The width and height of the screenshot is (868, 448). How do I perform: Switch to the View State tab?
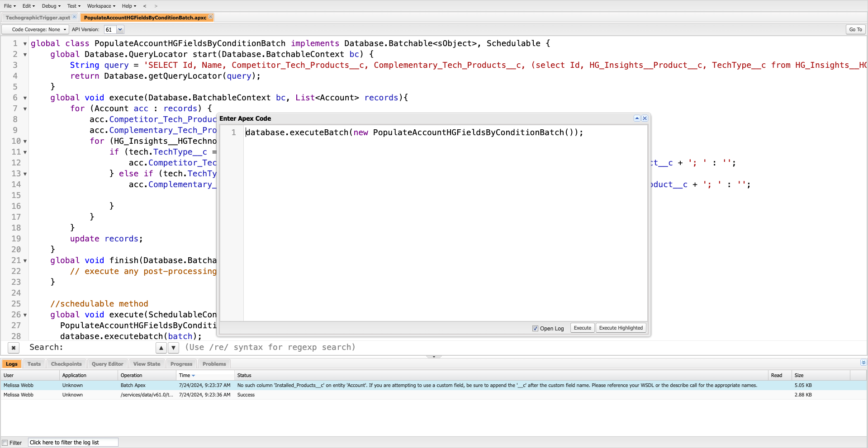(x=147, y=364)
